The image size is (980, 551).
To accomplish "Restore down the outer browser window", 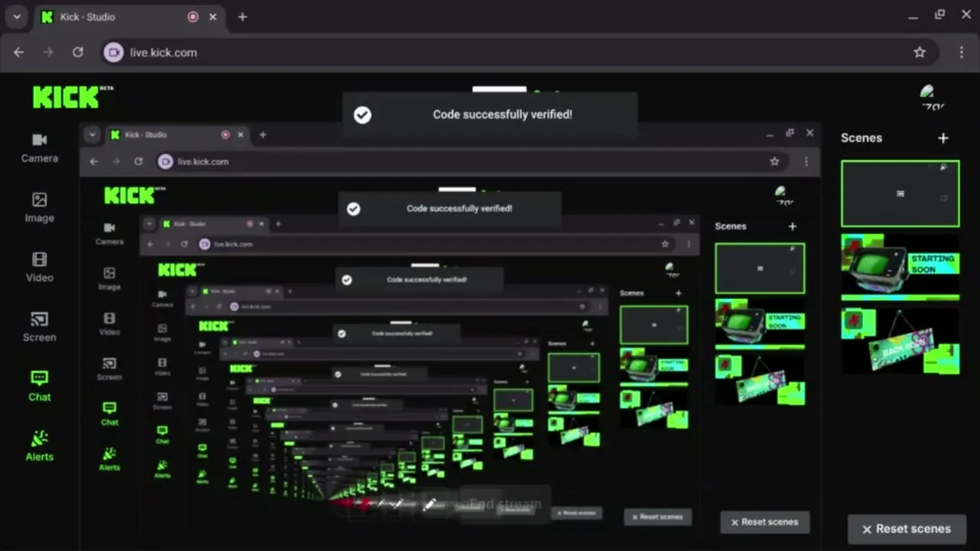I will click(x=939, y=15).
